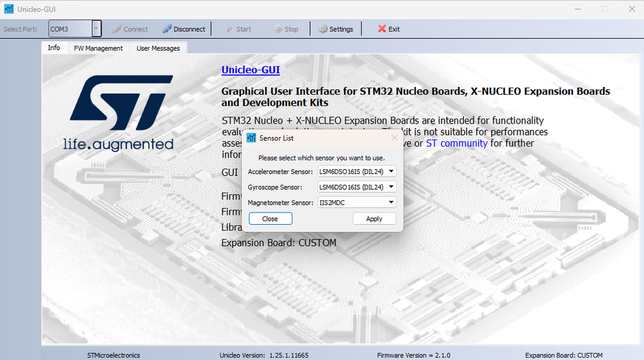Click the Stop circle icon

pyautogui.click(x=278, y=29)
